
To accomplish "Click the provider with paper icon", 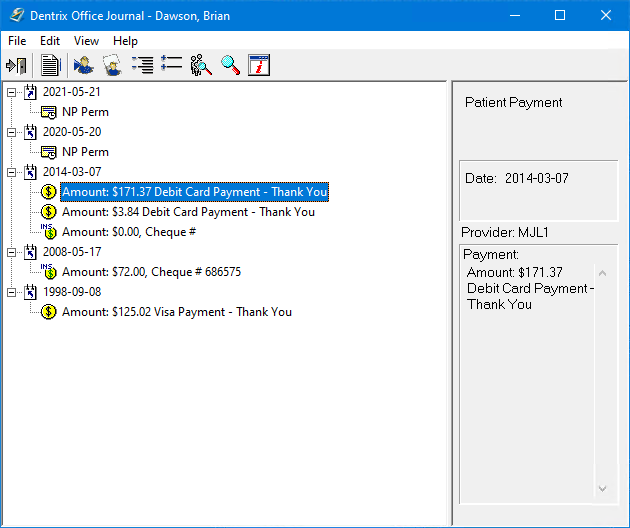I will 111,66.
